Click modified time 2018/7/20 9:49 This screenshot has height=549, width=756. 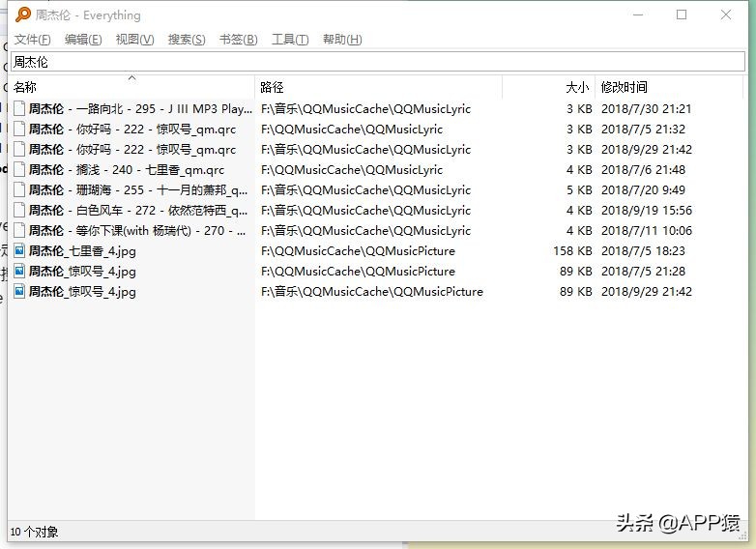643,189
